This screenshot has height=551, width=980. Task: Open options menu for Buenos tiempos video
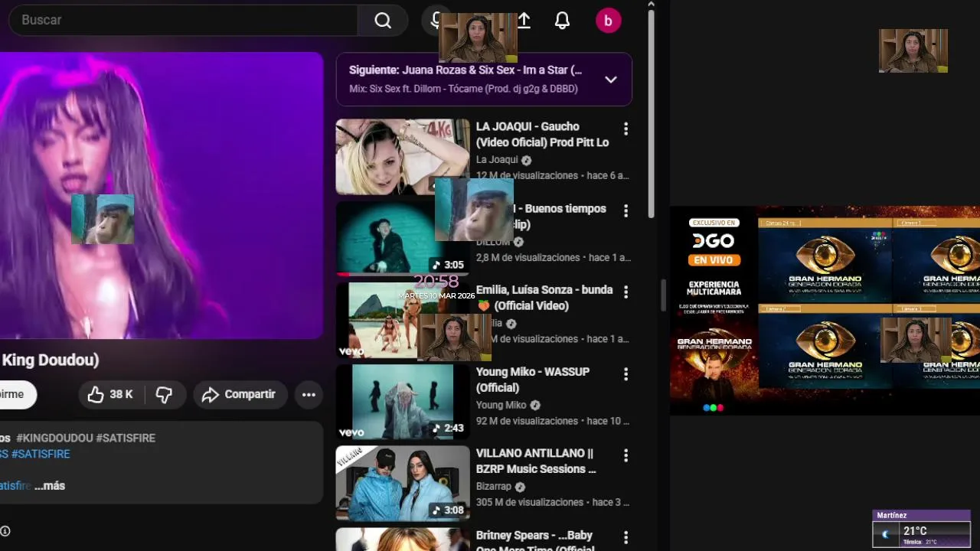pyautogui.click(x=626, y=210)
